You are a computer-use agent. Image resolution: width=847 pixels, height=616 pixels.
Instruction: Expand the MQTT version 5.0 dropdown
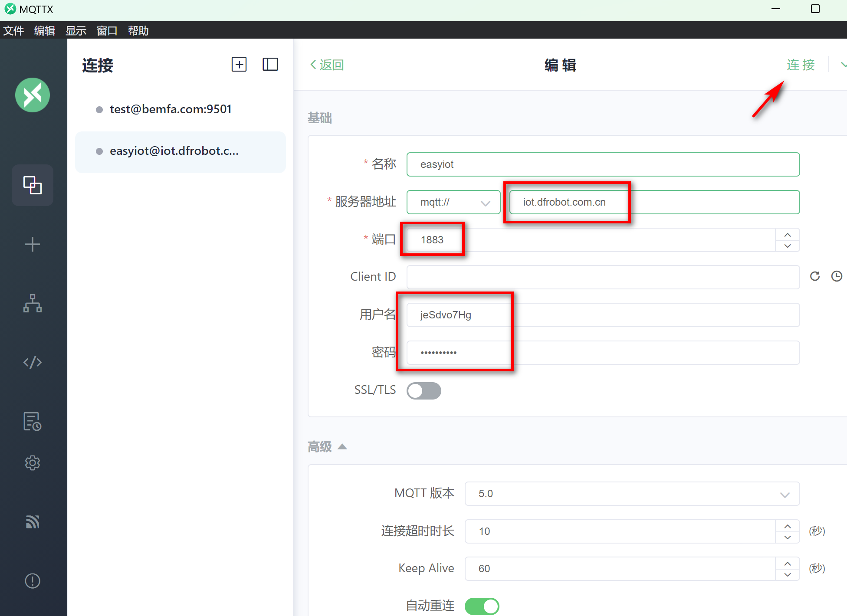click(x=632, y=494)
